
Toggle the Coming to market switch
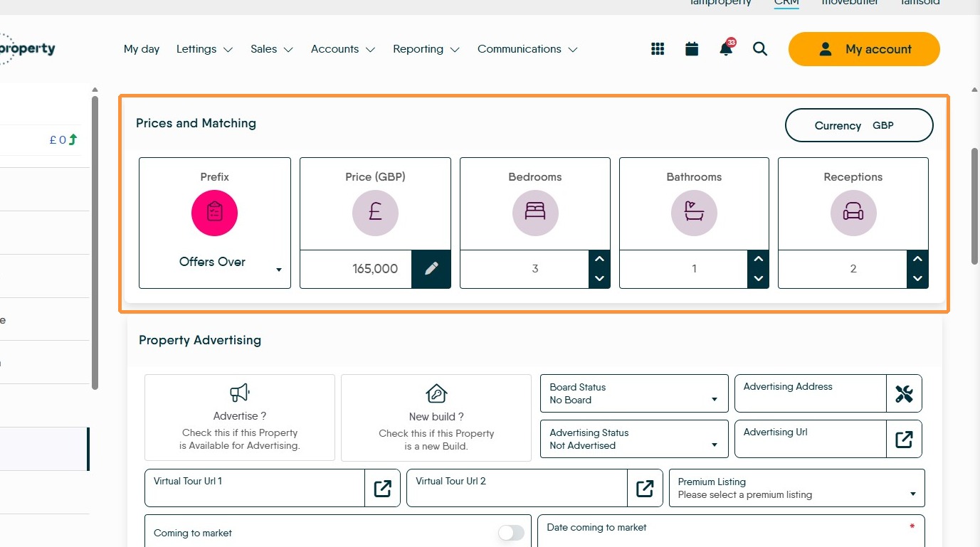[x=511, y=533]
